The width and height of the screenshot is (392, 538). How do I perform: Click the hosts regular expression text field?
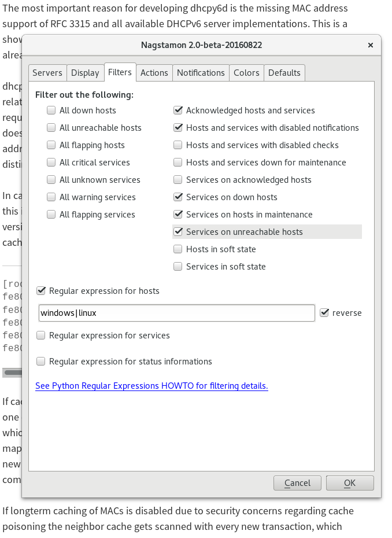pyautogui.click(x=176, y=313)
